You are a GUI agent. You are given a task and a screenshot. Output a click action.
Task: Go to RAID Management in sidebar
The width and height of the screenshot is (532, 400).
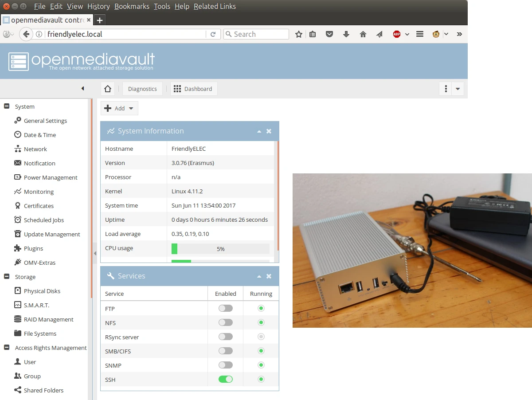pos(48,319)
